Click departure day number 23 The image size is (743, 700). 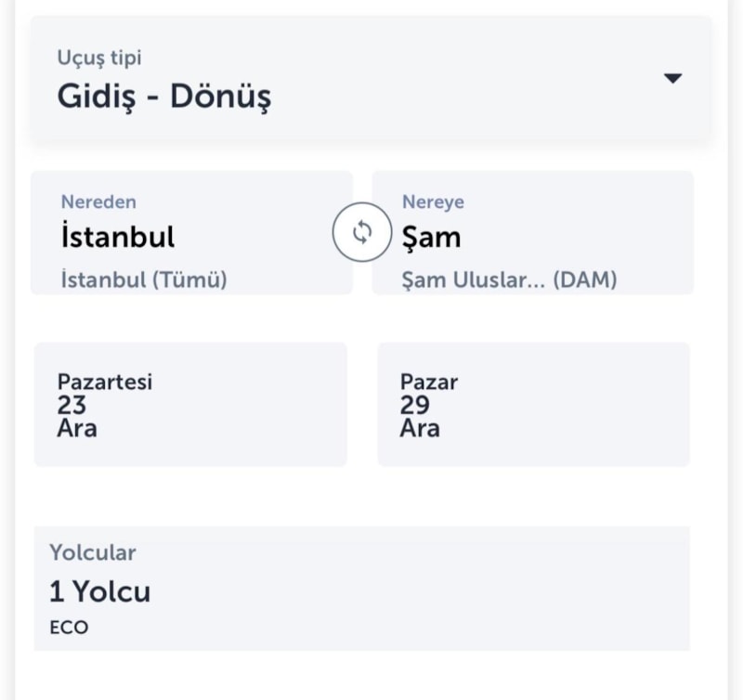click(x=72, y=405)
